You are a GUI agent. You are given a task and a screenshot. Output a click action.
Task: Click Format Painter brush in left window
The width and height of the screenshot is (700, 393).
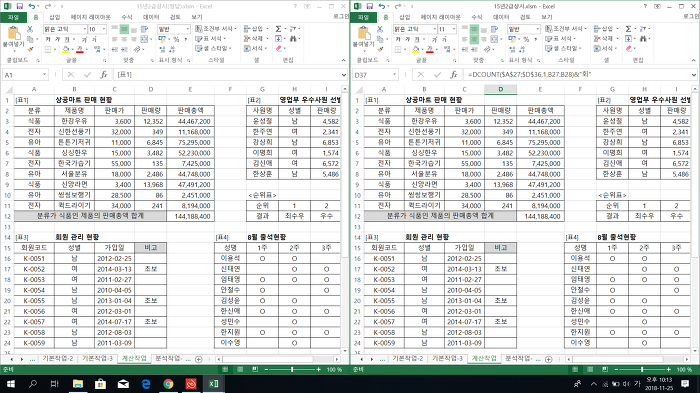tap(30, 49)
